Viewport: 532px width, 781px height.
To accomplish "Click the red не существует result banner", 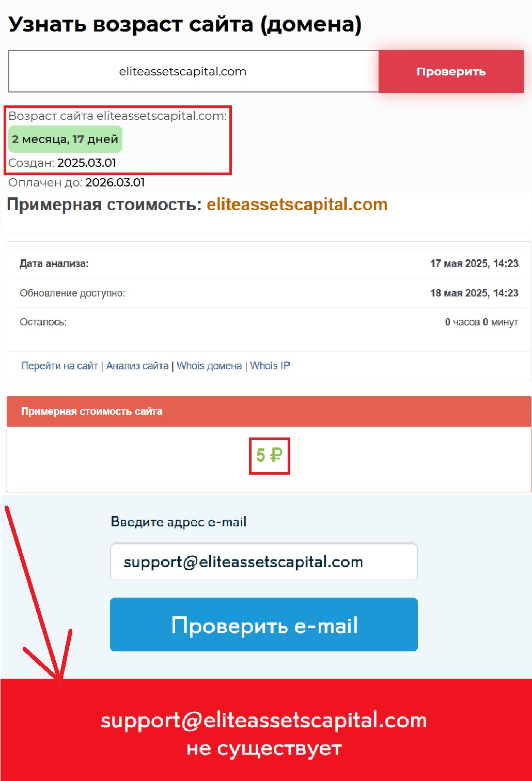I will pos(266,730).
